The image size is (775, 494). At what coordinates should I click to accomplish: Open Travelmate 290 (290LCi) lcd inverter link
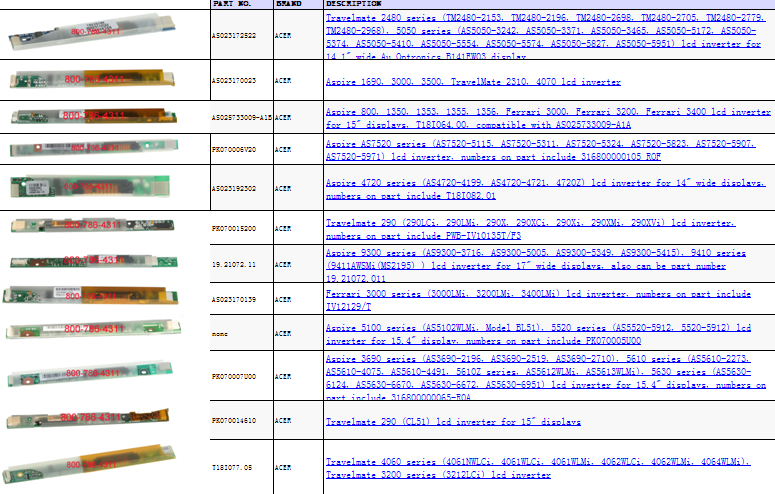[x=530, y=229]
